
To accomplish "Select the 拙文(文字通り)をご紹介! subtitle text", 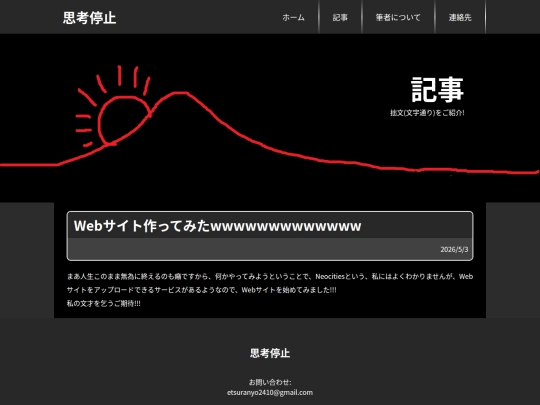I will tap(427, 113).
